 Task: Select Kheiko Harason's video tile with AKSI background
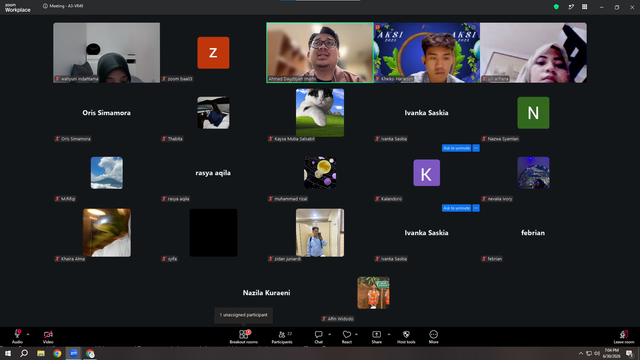click(427, 53)
